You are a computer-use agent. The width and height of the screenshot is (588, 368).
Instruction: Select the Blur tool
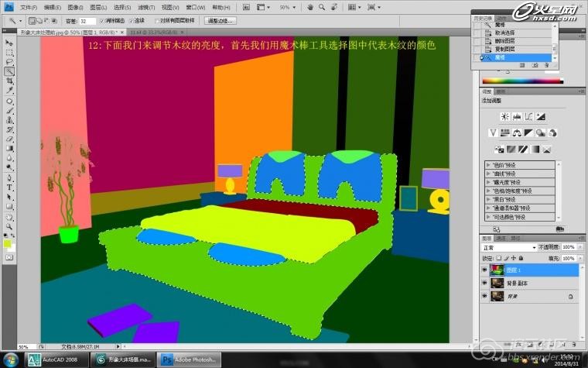click(9, 158)
